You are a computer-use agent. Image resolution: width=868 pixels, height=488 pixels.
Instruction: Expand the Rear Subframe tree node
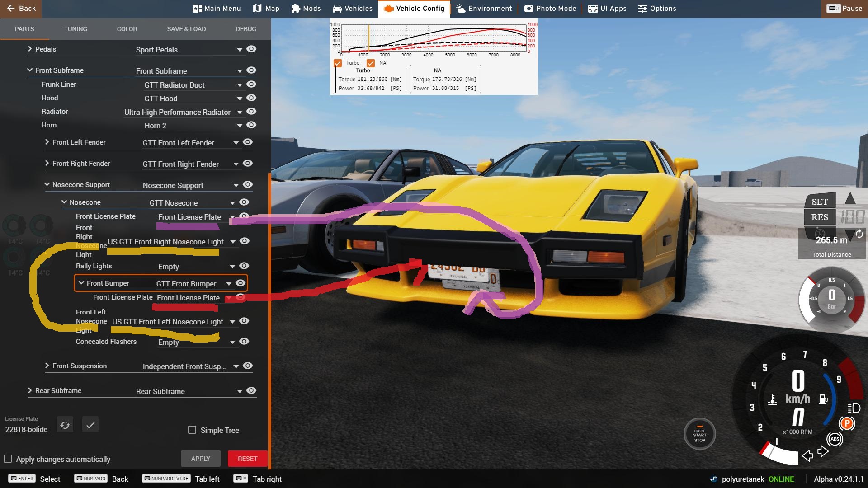pyautogui.click(x=30, y=390)
